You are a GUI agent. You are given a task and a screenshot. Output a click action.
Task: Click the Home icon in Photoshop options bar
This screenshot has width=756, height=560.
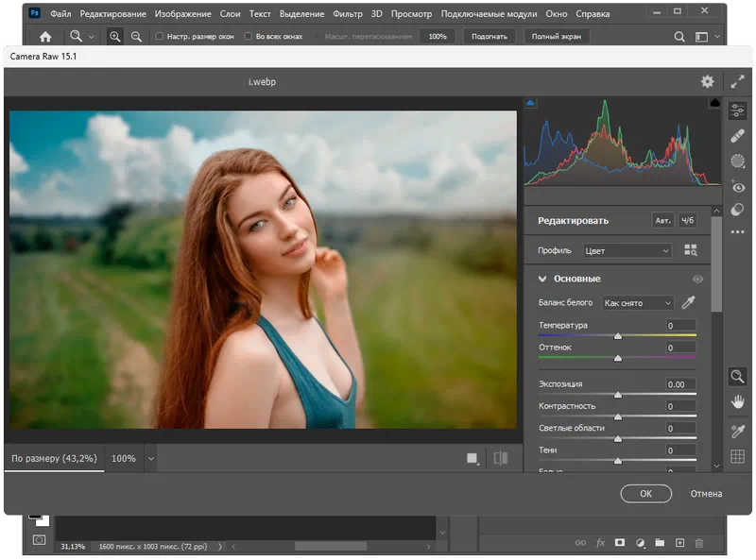tap(45, 37)
